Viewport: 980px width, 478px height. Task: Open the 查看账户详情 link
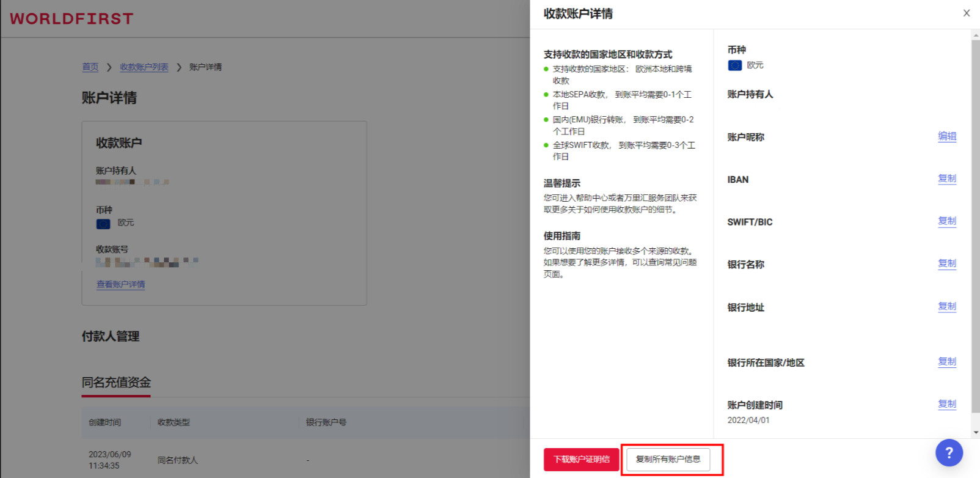click(x=120, y=284)
